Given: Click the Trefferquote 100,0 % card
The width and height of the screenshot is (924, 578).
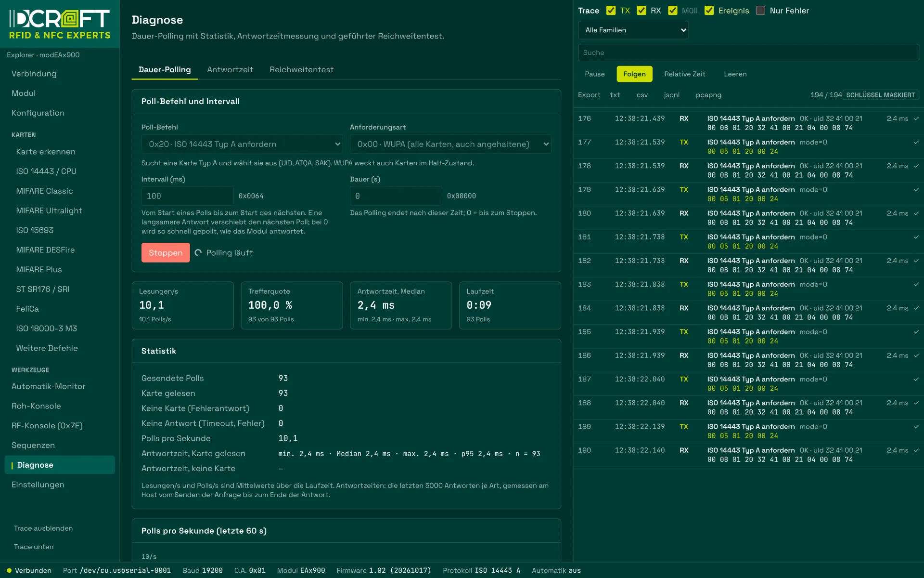Looking at the screenshot, I should pos(292,305).
